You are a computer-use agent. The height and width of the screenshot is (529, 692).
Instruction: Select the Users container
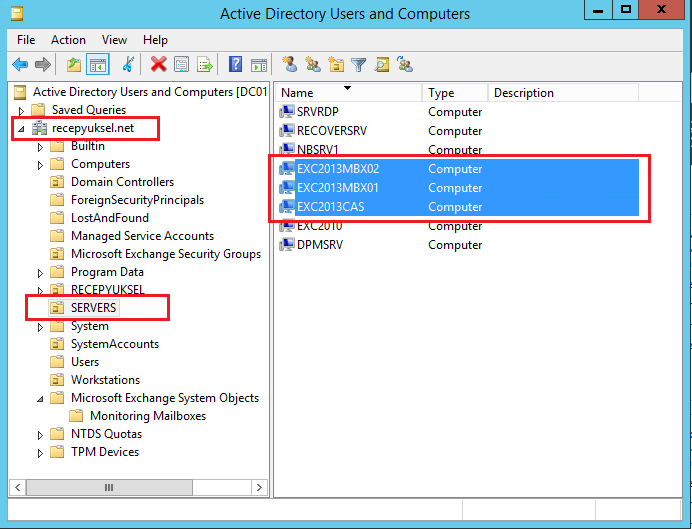click(85, 362)
